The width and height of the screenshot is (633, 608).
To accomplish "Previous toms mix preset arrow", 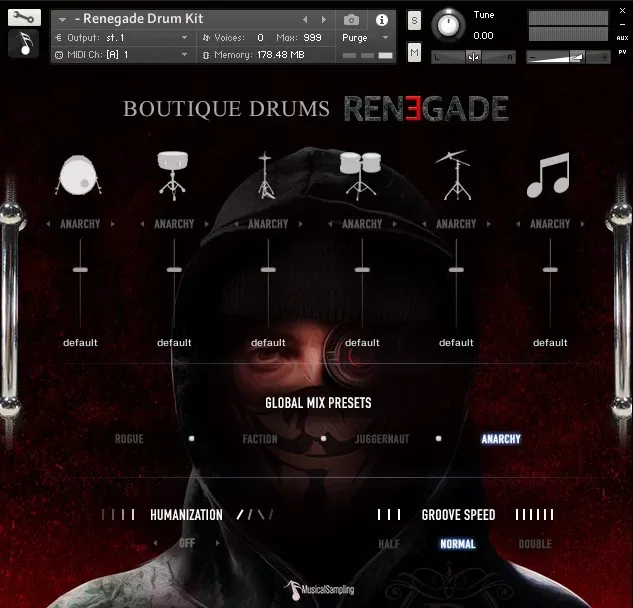I will point(330,224).
